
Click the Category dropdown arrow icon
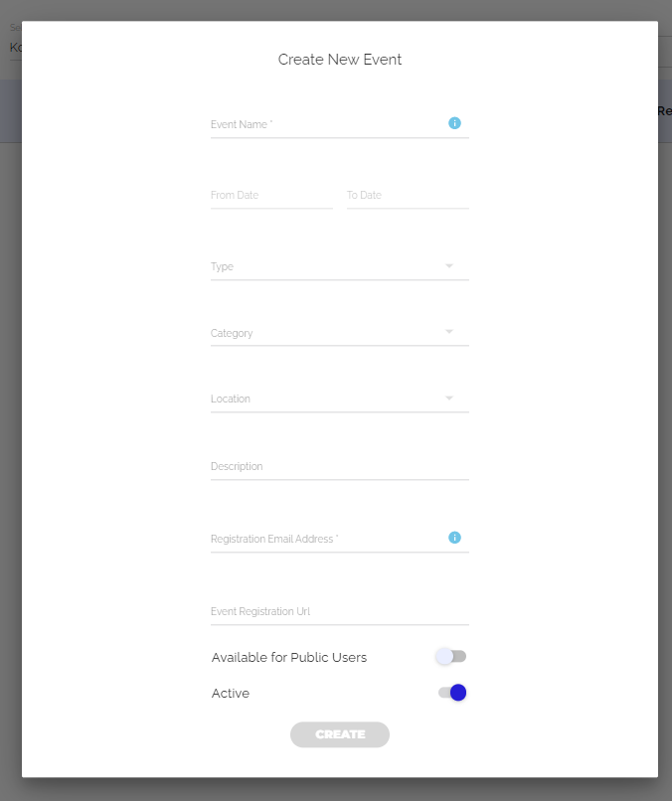coord(449,332)
